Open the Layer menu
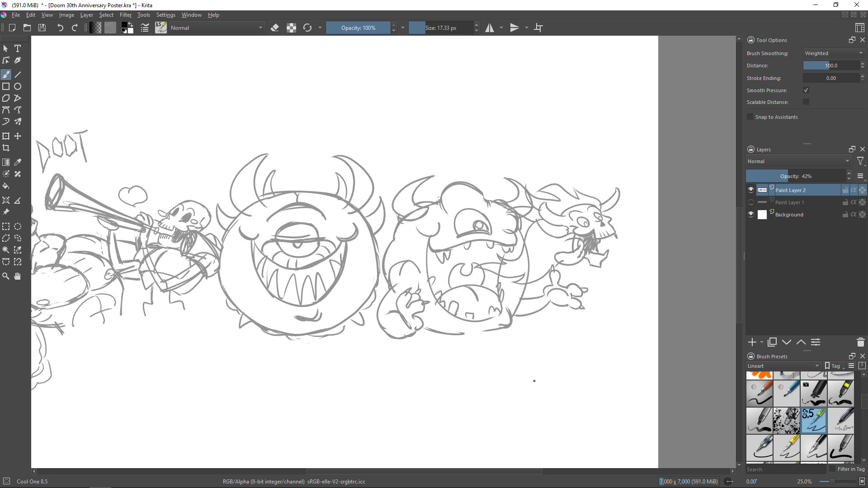 pos(87,15)
